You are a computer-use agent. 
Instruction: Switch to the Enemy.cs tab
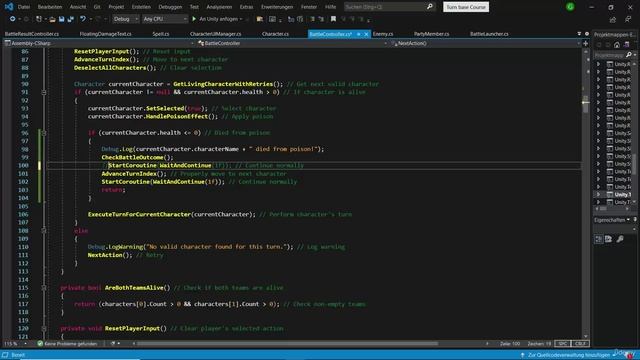pyautogui.click(x=383, y=34)
